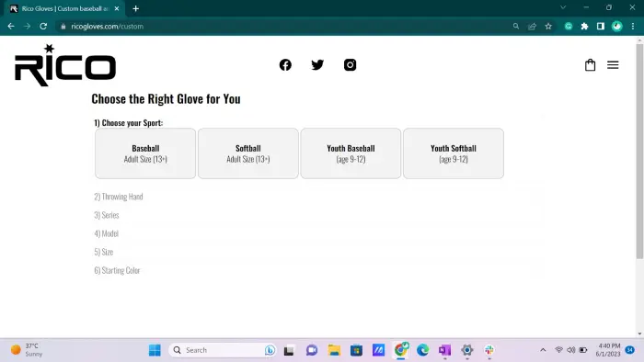
Task: Click the address bar URL
Action: click(x=107, y=27)
